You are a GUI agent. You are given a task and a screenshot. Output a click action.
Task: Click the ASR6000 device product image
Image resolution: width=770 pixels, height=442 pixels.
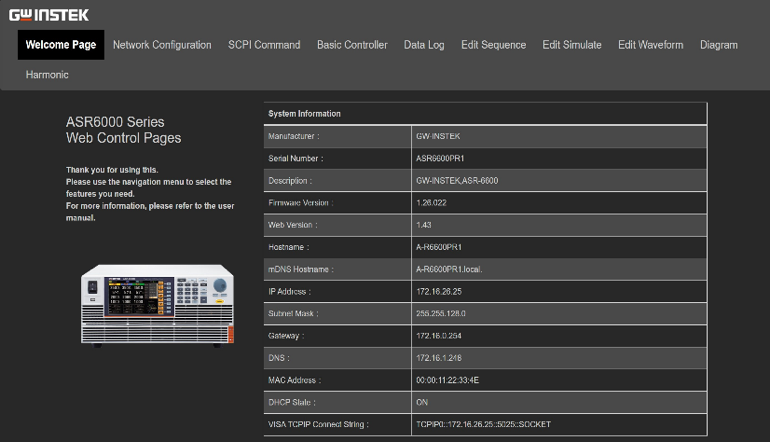click(x=159, y=304)
